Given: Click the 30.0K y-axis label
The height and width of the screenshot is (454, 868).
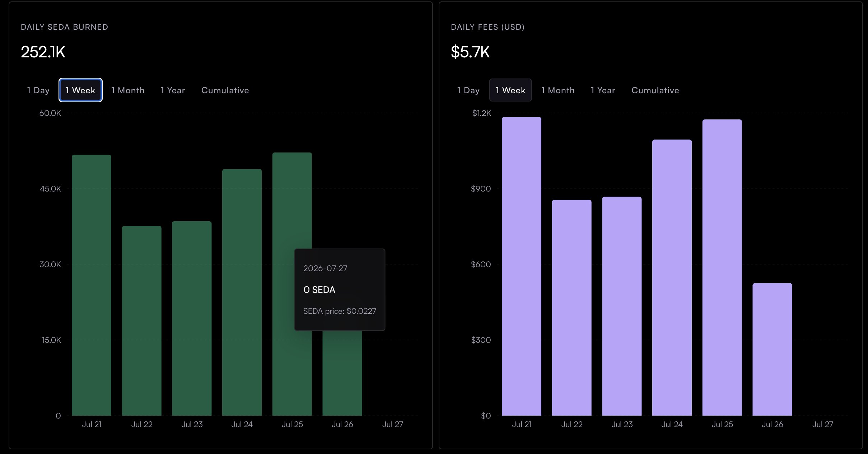Looking at the screenshot, I should click(50, 264).
